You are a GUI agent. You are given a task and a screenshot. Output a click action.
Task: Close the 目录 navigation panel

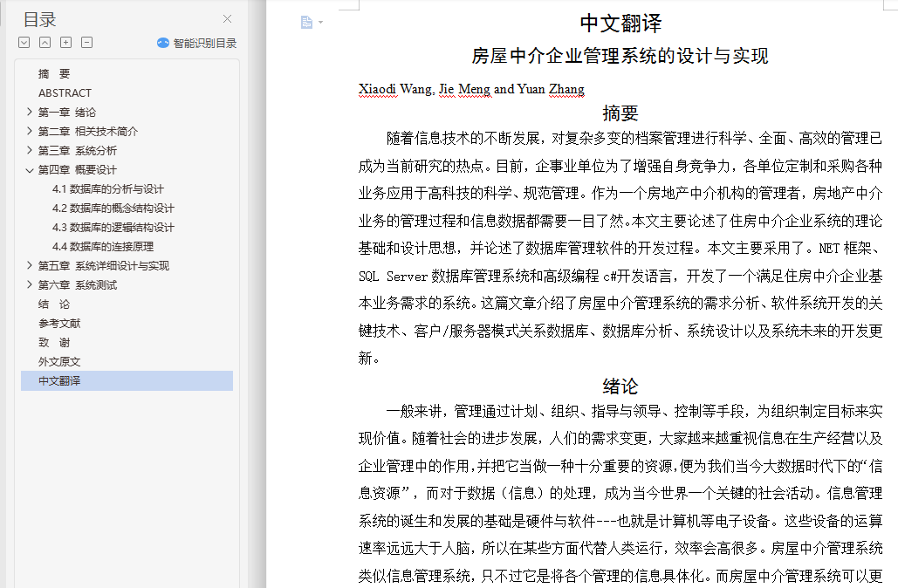pos(228,19)
